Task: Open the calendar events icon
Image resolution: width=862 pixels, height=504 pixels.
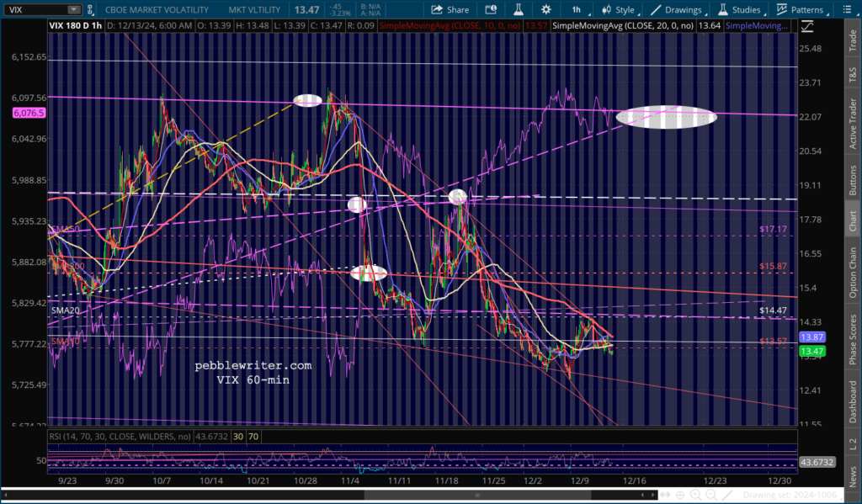Action: 491,10
